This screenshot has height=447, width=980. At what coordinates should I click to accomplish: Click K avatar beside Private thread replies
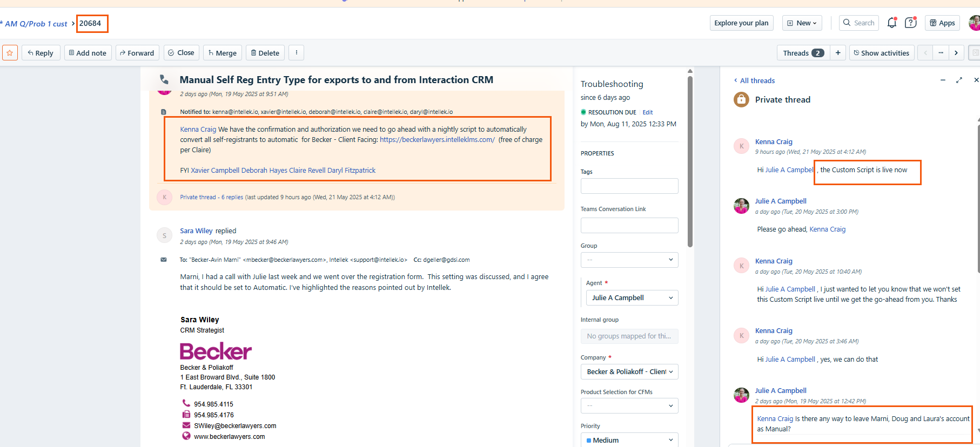click(164, 197)
